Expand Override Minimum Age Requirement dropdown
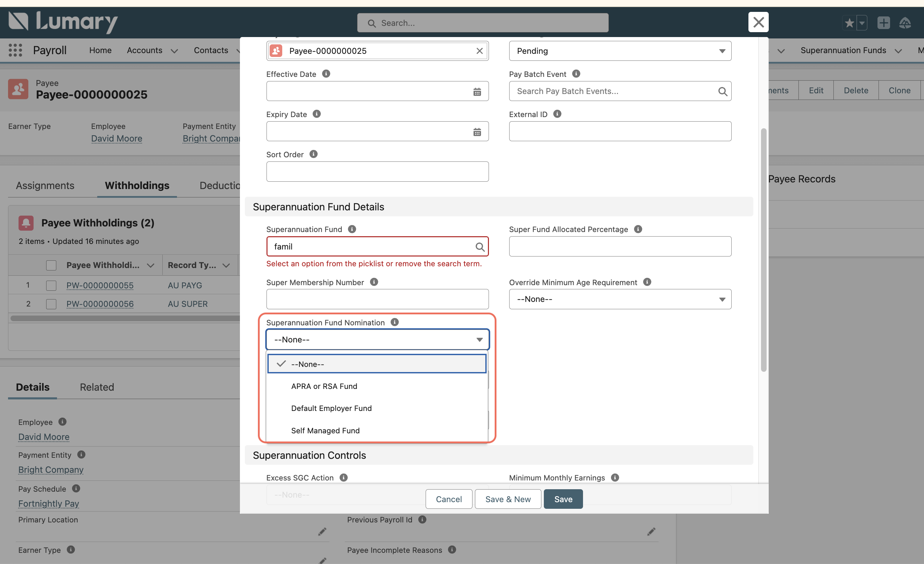 tap(619, 299)
